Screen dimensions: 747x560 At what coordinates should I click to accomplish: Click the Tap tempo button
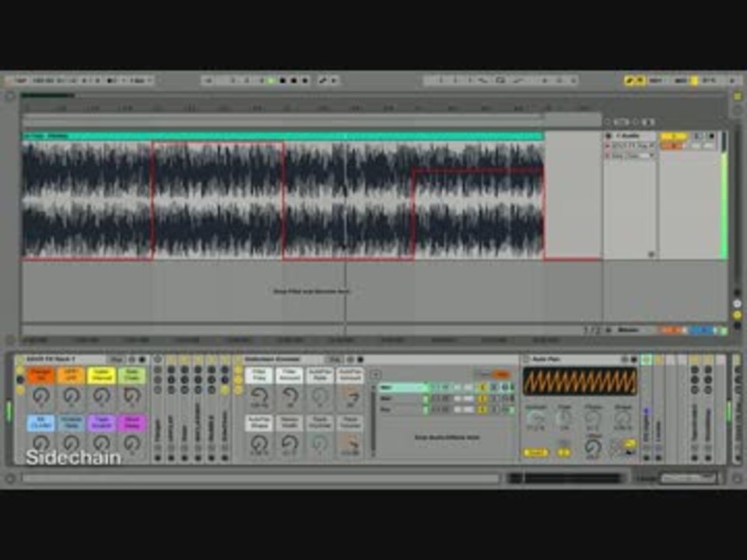tap(20, 80)
